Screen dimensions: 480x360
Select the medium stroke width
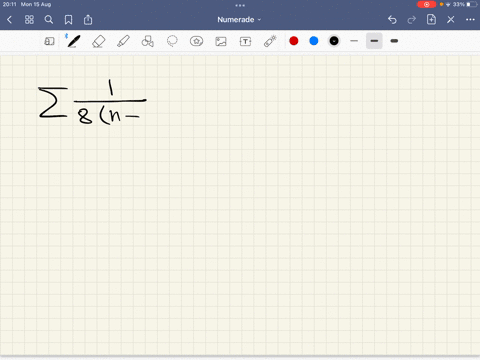[x=374, y=41]
